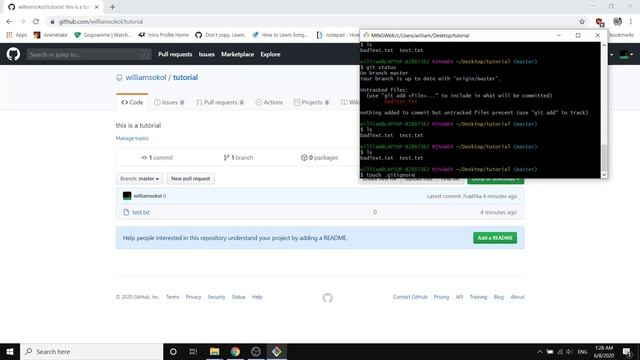Open the Pricing footer link
This screenshot has height=360, width=640.
click(441, 297)
